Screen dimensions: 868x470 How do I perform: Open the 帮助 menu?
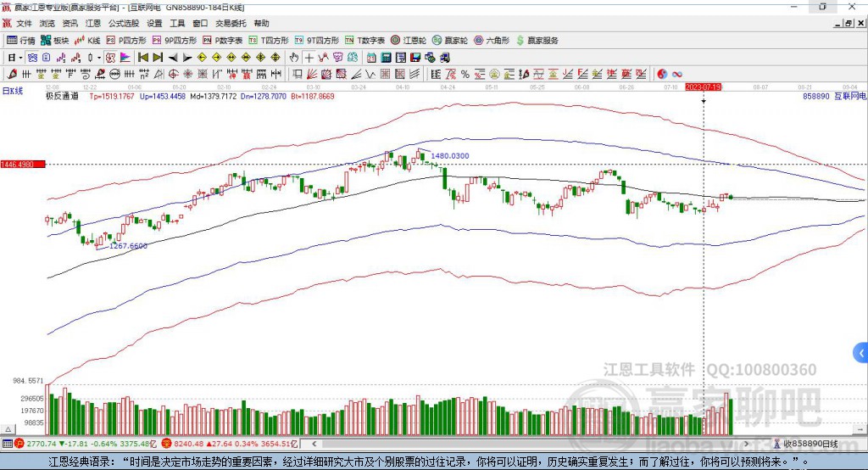(x=261, y=23)
